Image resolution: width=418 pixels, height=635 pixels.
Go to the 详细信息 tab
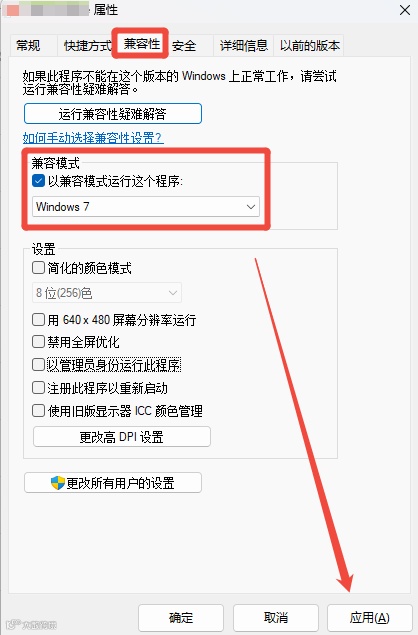coord(244,45)
